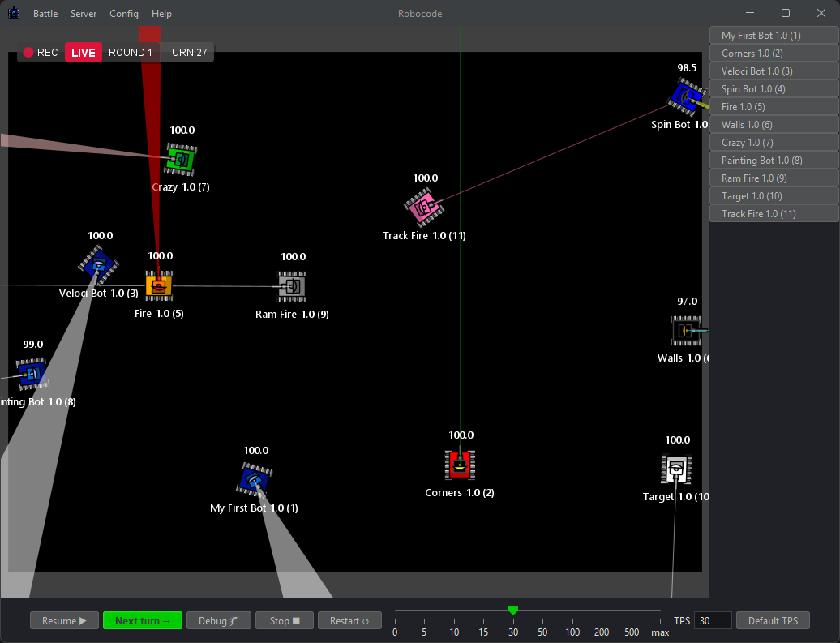The height and width of the screenshot is (643, 840).
Task: Click the Corners 1.0 (2) battlefield label
Action: coord(460,492)
